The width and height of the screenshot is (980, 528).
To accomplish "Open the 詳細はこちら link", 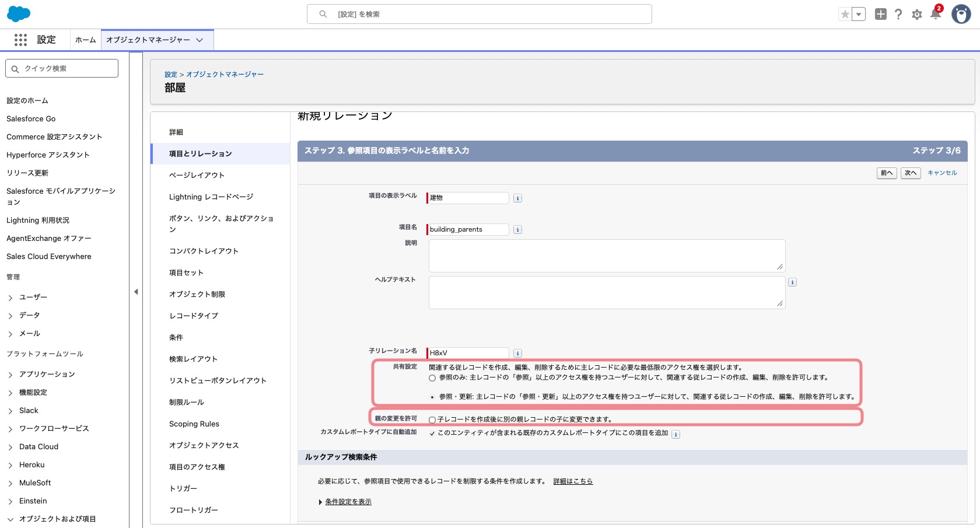I will coord(573,482).
